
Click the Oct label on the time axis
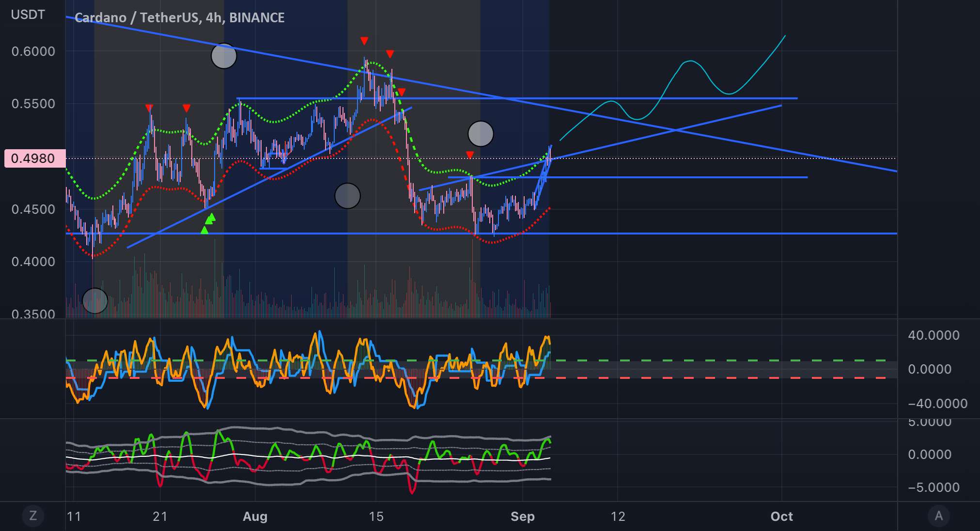[x=782, y=516]
